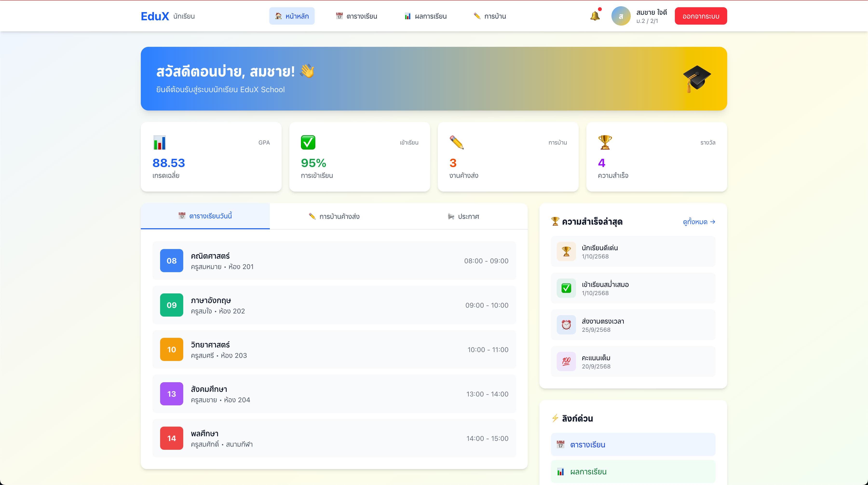Image resolution: width=868 pixels, height=485 pixels.
Task: Select the คณิตศาสตร์ 08:00 class row
Action: click(x=334, y=261)
